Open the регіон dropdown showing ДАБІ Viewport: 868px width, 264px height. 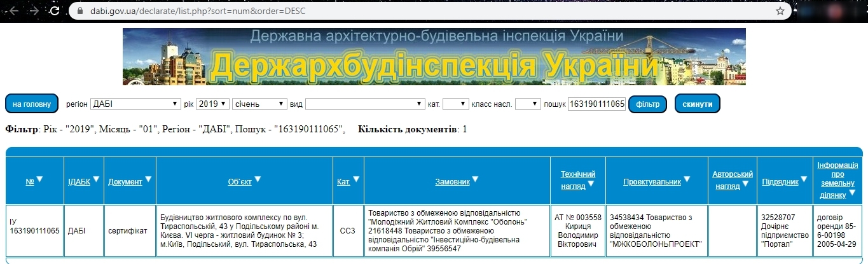coord(135,104)
